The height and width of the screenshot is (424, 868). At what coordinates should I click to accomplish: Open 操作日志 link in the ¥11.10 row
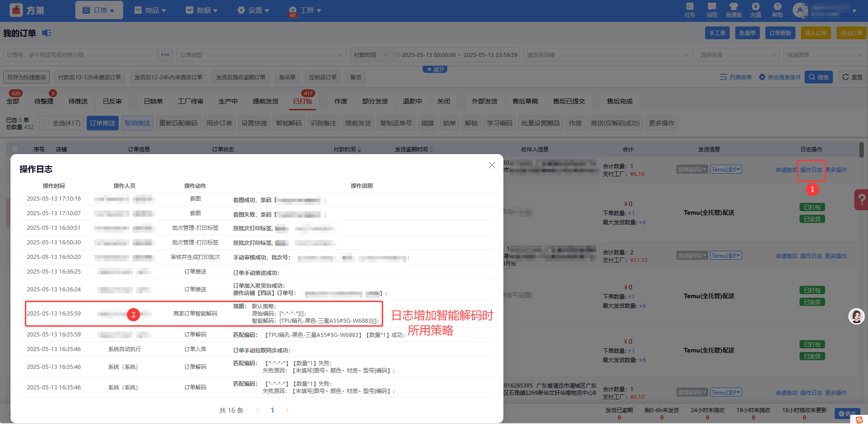point(811,256)
